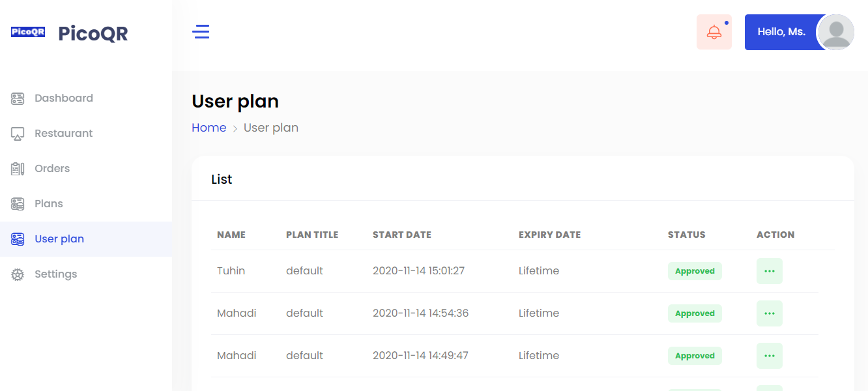This screenshot has height=391, width=868.
Task: Click the PicoQR logo image
Action: coord(28,32)
